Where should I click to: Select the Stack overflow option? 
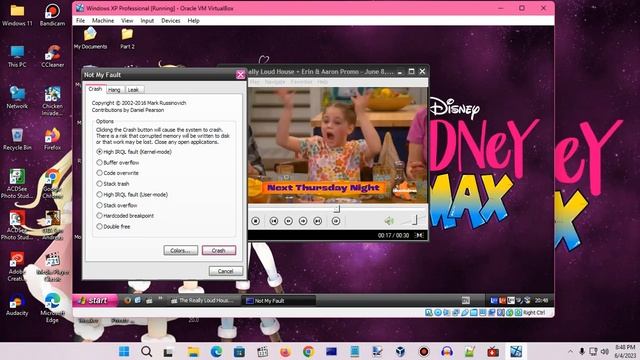click(x=117, y=205)
